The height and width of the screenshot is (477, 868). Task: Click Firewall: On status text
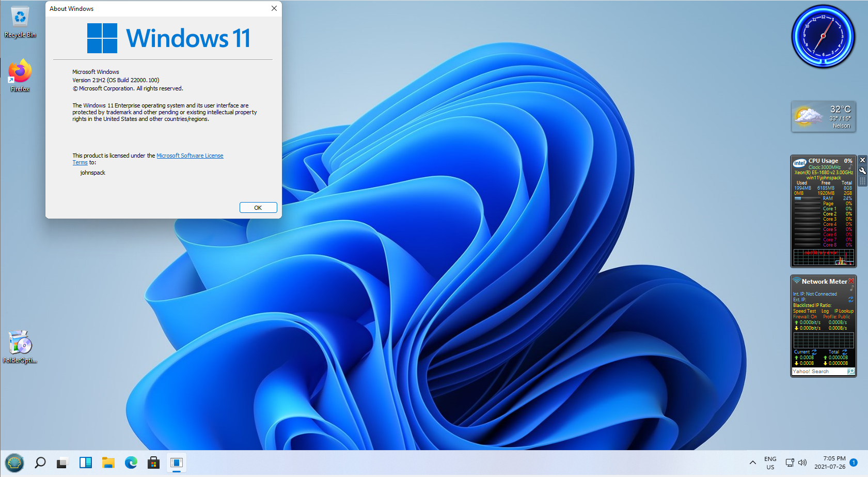(805, 317)
